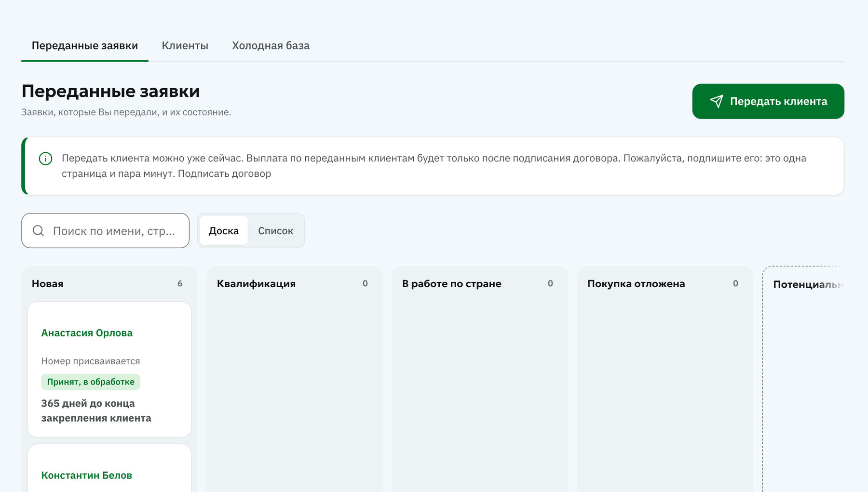868x492 pixels.
Task: Click the Переданные заявки page heading
Action: click(x=111, y=91)
